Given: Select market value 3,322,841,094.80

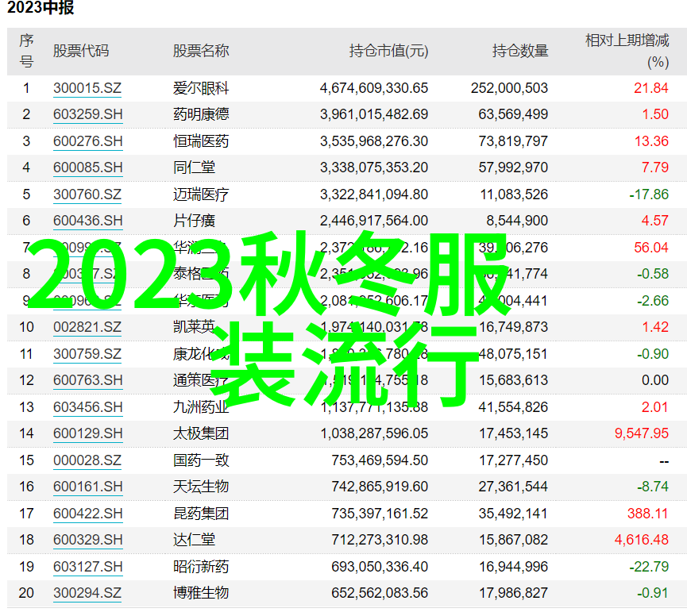Looking at the screenshot, I should point(374,194).
